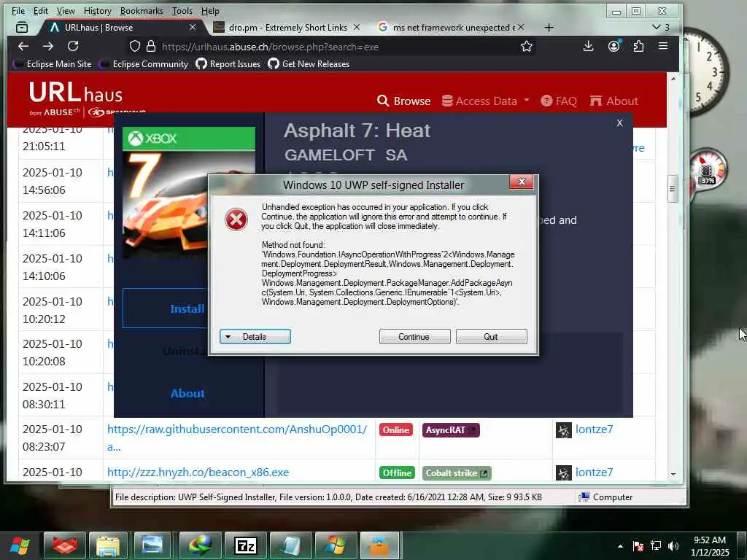Bookmark this page with the star
The height and width of the screenshot is (560, 747).
click(x=527, y=46)
